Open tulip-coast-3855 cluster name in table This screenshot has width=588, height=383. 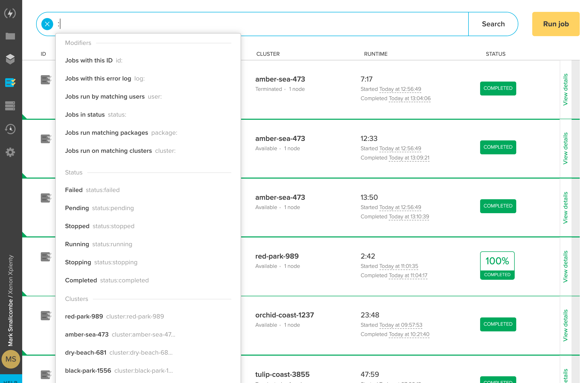click(282, 374)
